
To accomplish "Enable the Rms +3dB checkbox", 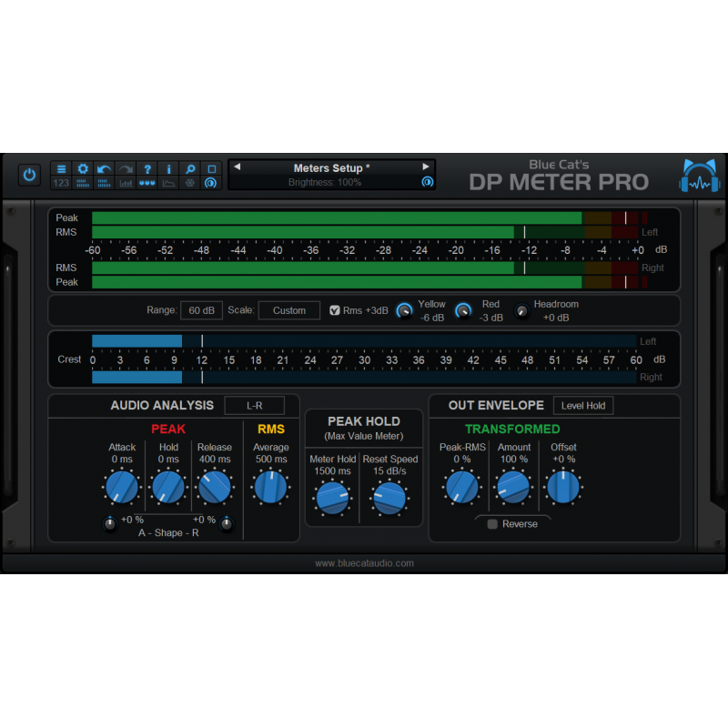I will click(x=336, y=309).
